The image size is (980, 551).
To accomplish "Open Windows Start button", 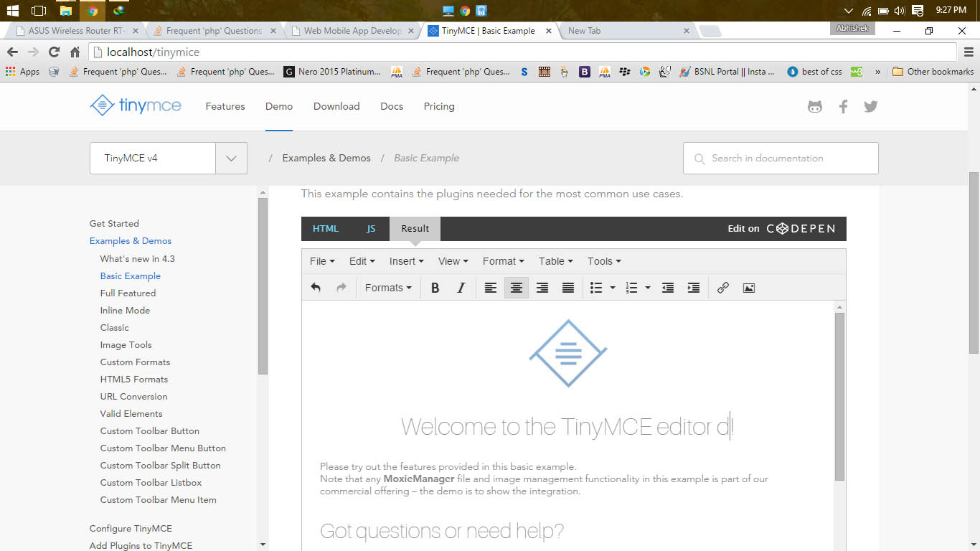I will pyautogui.click(x=13, y=11).
